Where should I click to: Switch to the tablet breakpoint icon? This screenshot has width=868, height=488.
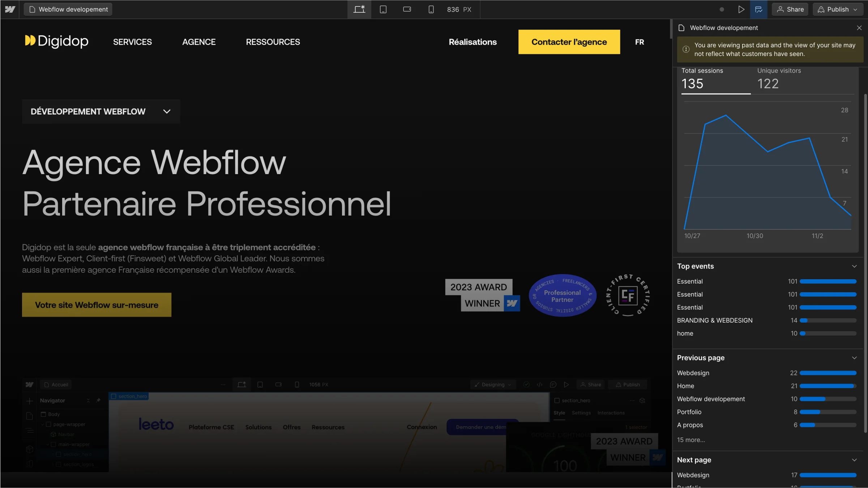383,9
